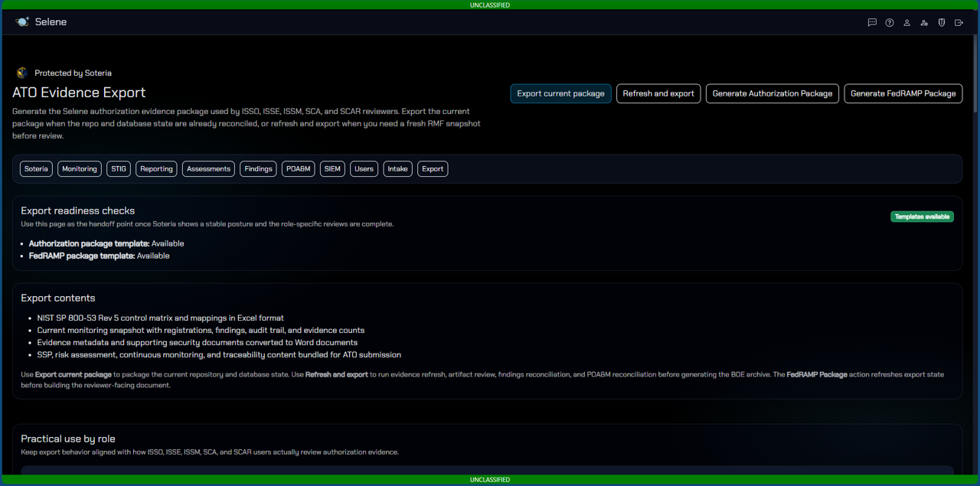Open the user settings gear icon

924,23
